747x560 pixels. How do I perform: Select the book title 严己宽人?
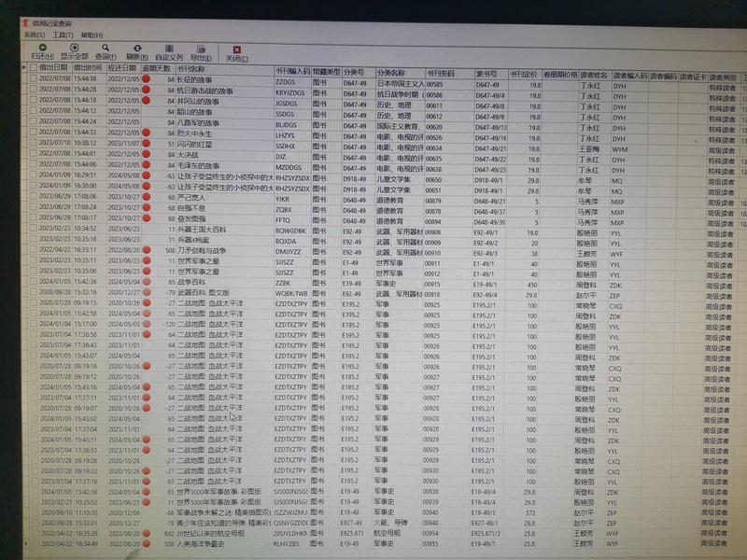(x=191, y=197)
